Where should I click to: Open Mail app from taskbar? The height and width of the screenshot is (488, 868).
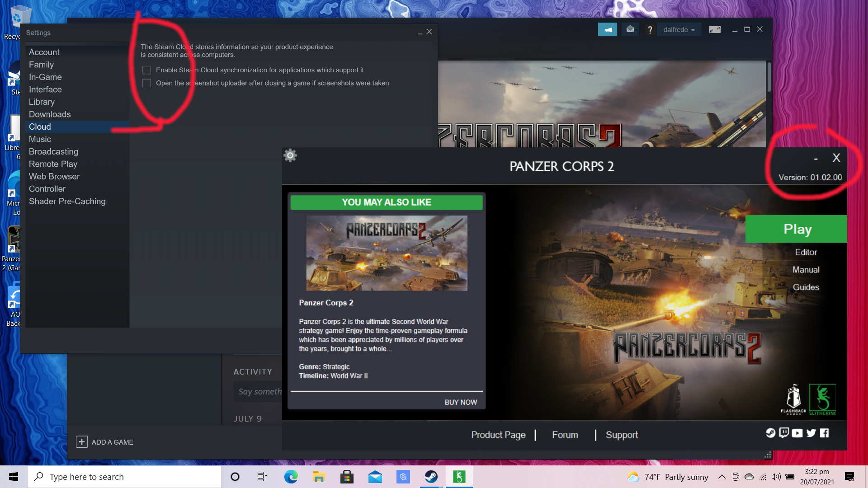[x=375, y=477]
